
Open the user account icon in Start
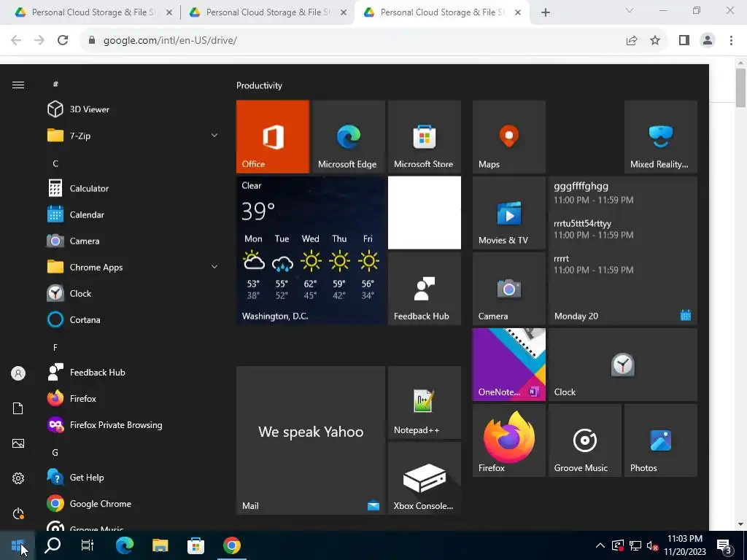18,373
